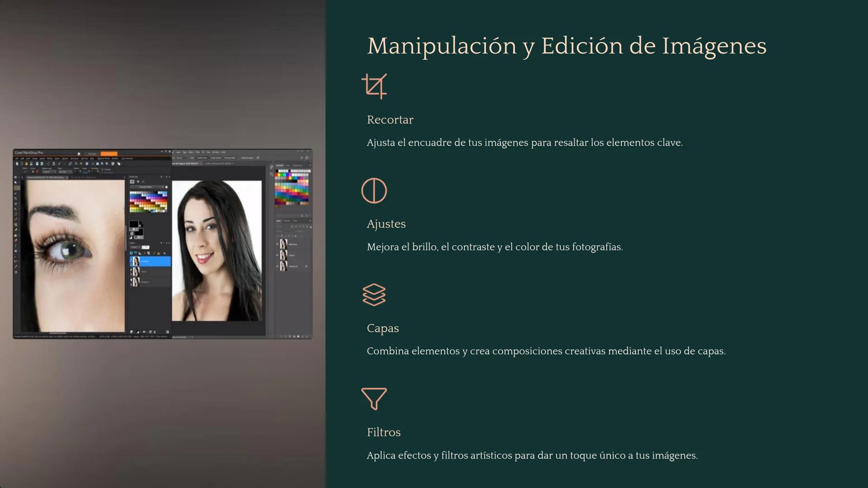The width and height of the screenshot is (868, 488).
Task: Click the Manage workspace button at the top
Action: click(x=92, y=154)
